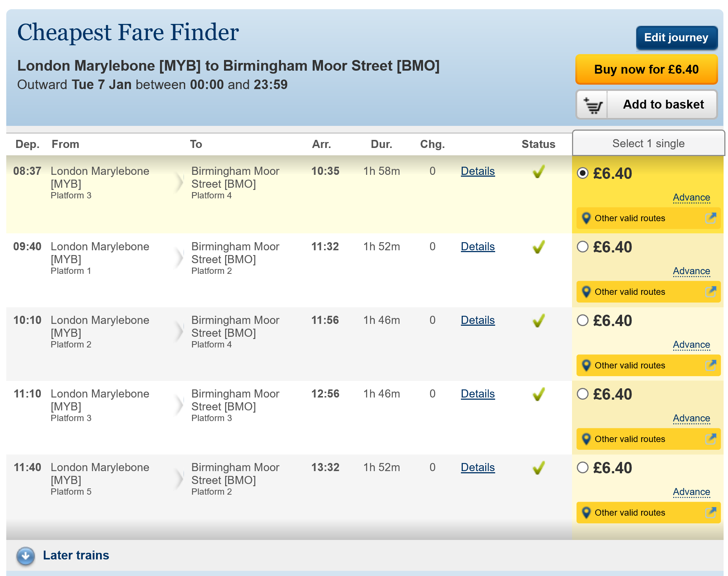Open Details for the 08:37 service

tap(477, 172)
